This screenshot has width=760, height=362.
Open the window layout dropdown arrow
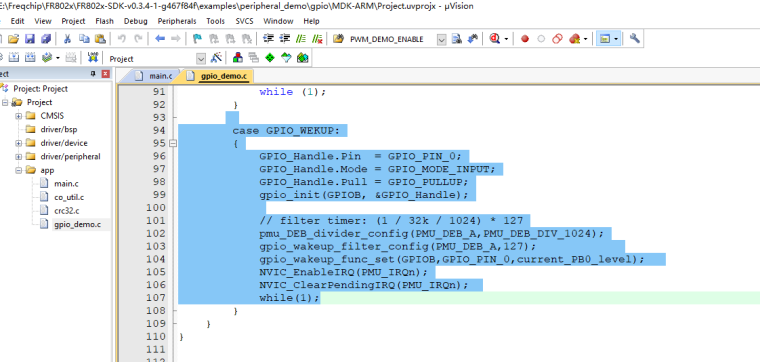[616, 39]
